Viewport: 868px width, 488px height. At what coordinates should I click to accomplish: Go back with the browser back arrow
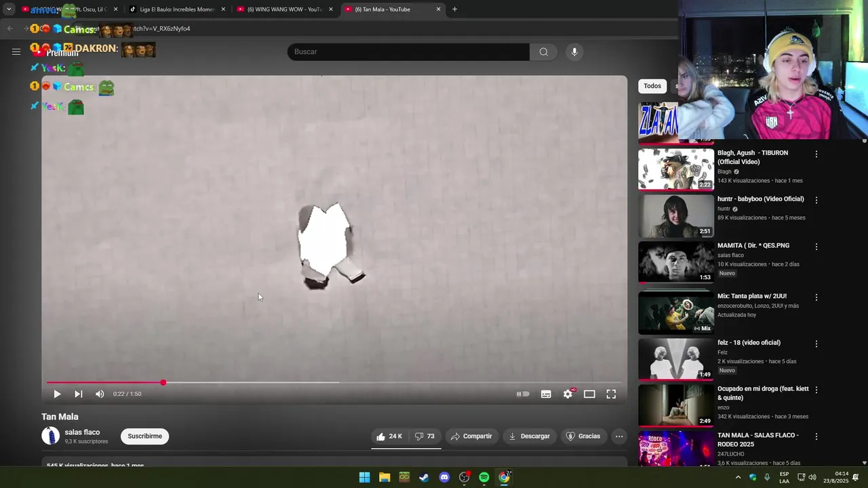(x=9, y=28)
